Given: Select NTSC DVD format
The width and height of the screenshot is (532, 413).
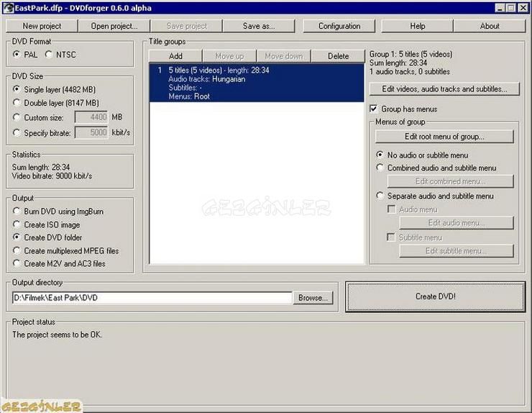Looking at the screenshot, I should 50,55.
